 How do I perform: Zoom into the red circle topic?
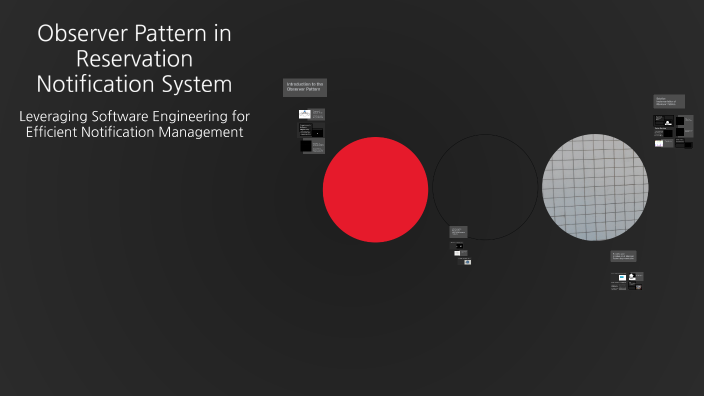tap(375, 189)
